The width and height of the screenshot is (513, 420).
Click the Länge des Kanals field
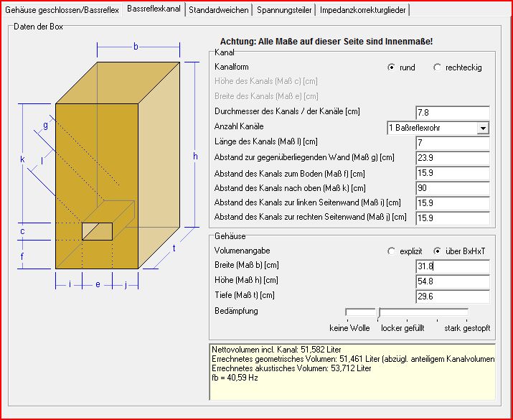pyautogui.click(x=452, y=143)
